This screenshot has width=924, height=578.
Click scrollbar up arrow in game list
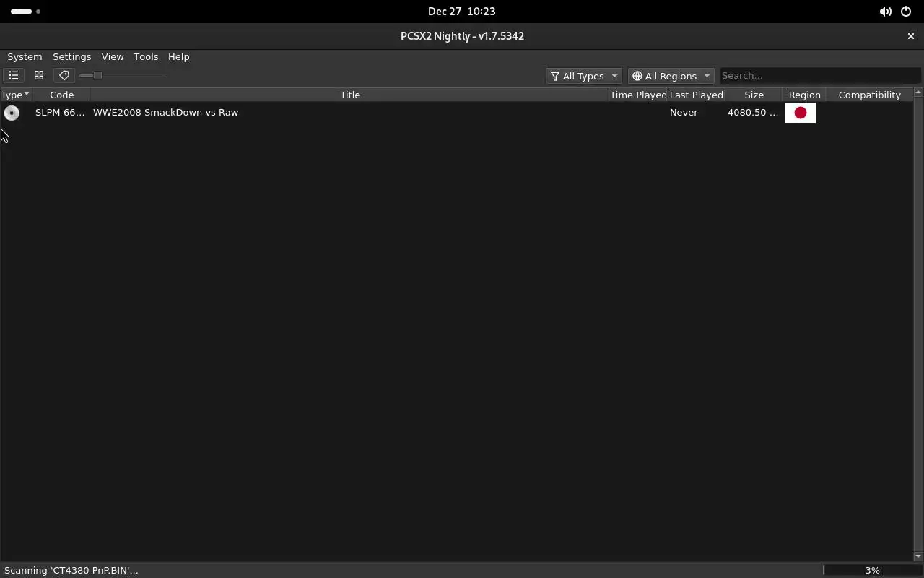[x=918, y=92]
